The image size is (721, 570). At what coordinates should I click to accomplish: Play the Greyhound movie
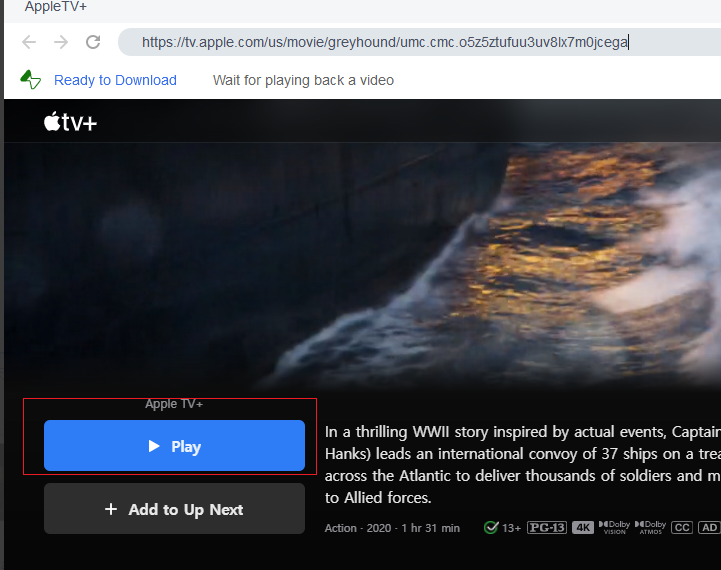point(174,445)
